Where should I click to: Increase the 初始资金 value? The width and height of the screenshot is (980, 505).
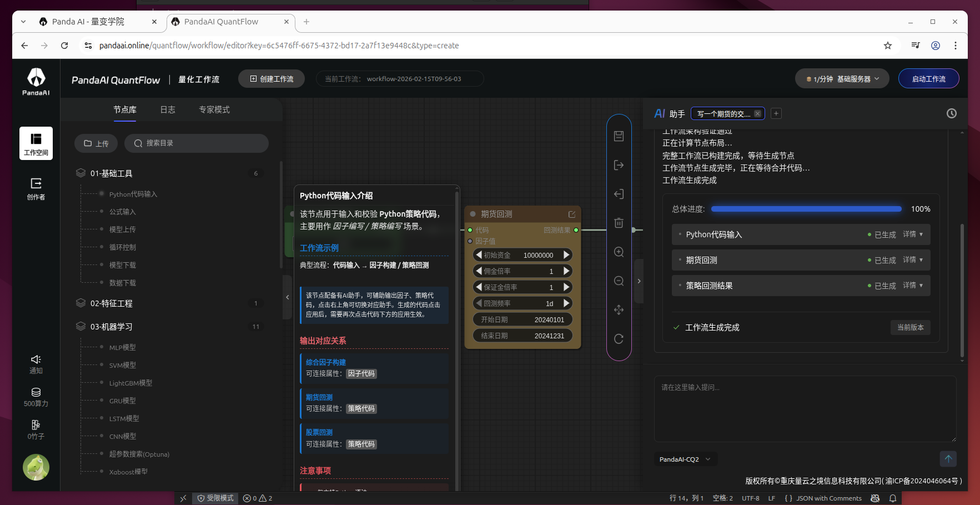coord(566,255)
